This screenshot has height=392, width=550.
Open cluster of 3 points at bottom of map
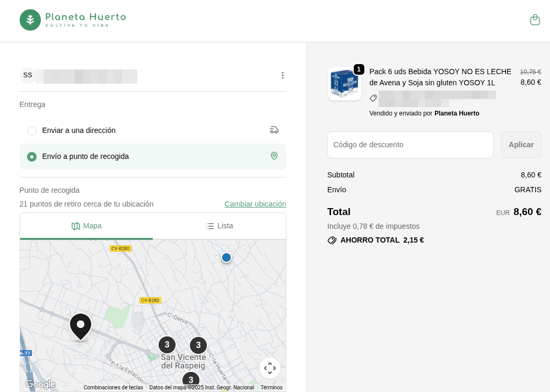point(191,380)
